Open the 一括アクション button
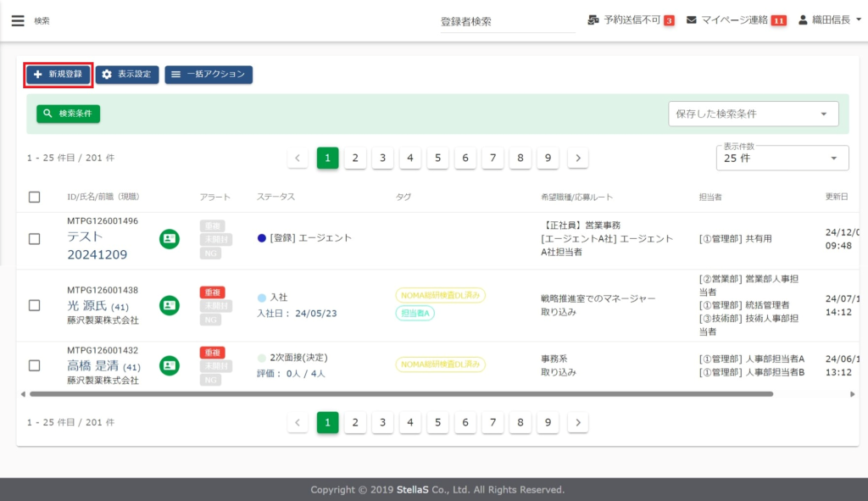 pyautogui.click(x=209, y=75)
